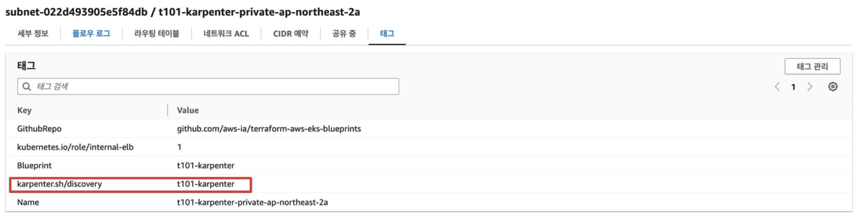Screen dimensions: 868x218
Task: Select the 공유 중 tab
Action: [344, 34]
